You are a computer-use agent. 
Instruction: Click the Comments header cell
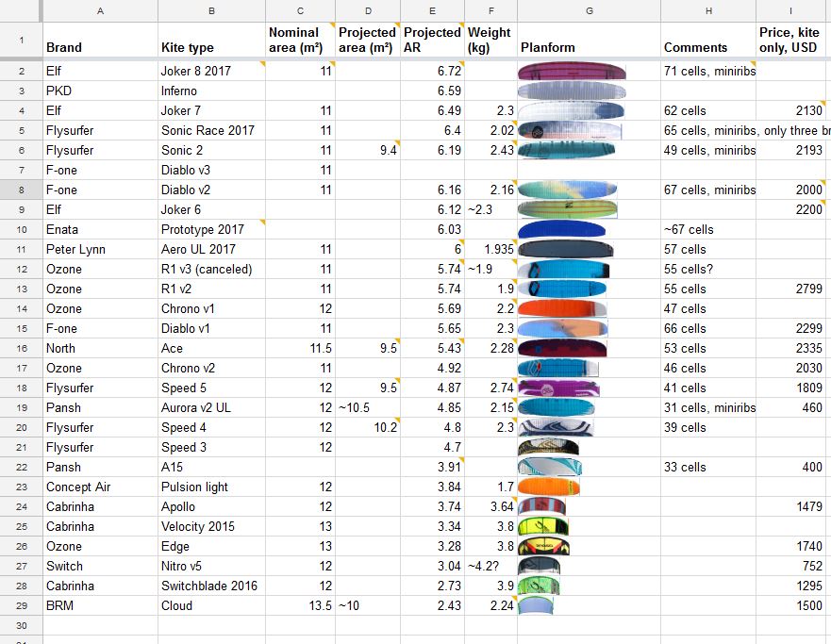click(708, 40)
